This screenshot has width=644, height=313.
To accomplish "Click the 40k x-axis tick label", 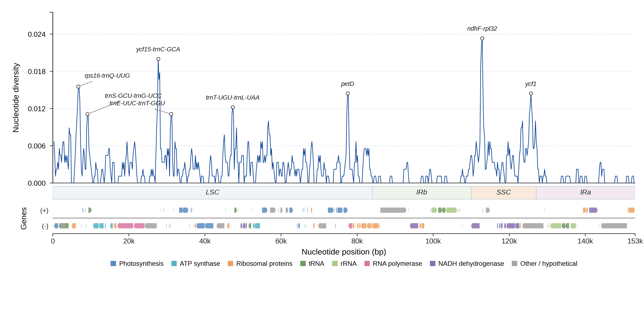I will pyautogui.click(x=205, y=241).
